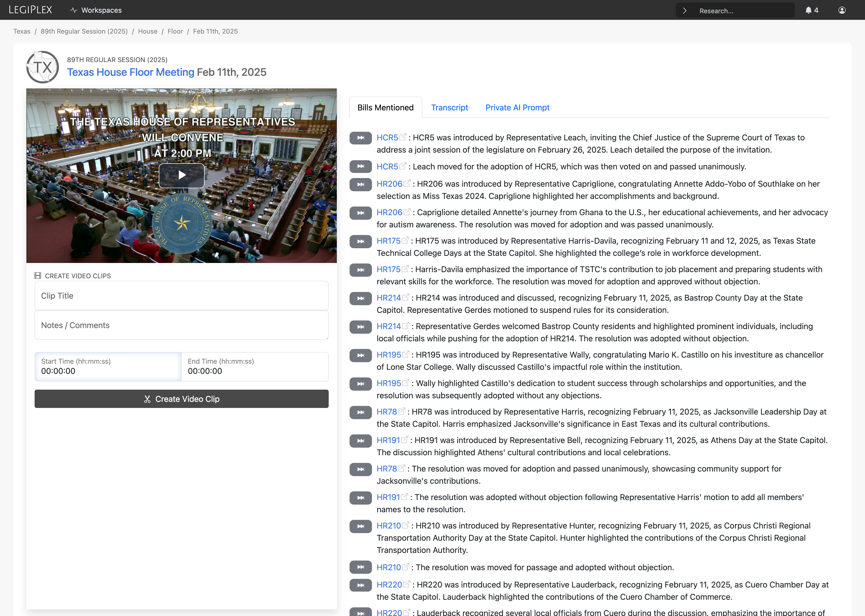Jump to HR220 Lauderback introduction in video
Screen dimensions: 865x616
coord(361,585)
